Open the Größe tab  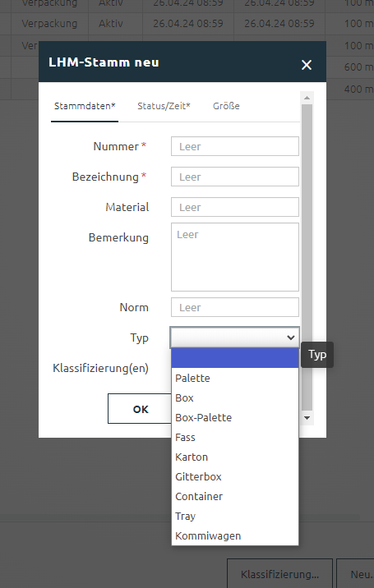(x=226, y=106)
